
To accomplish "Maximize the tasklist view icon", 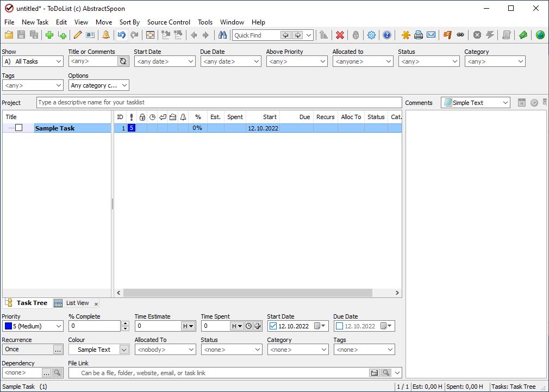I will coord(150,35).
